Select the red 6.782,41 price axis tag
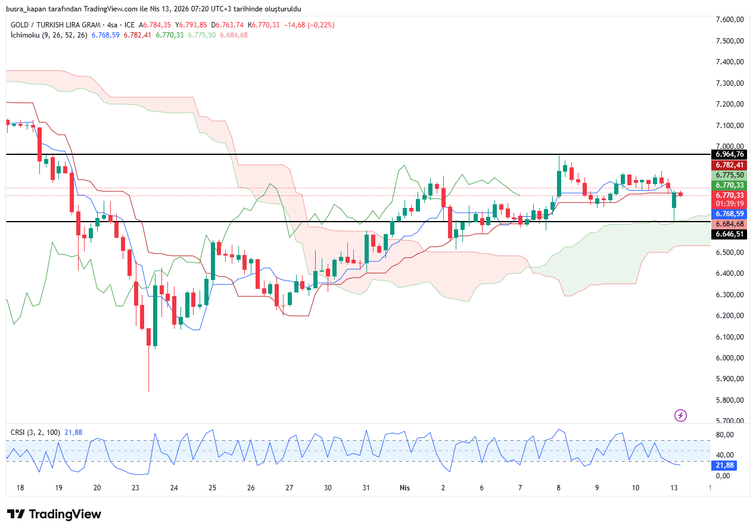The width and height of the screenshot is (756, 532). (x=729, y=165)
